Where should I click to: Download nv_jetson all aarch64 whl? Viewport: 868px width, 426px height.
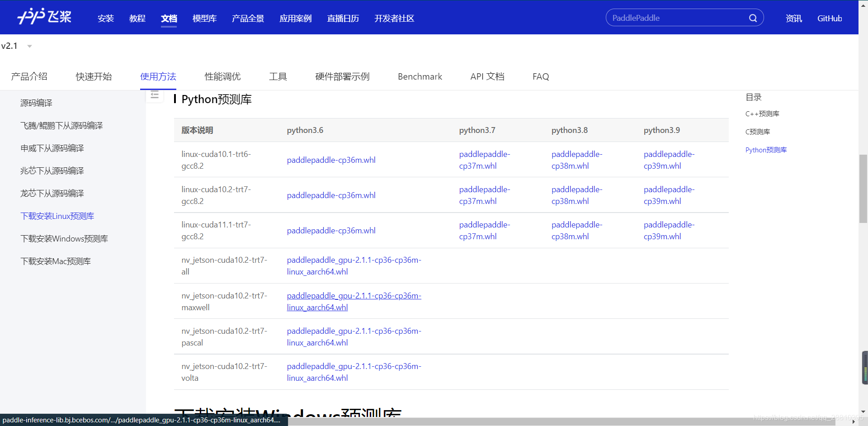354,266
